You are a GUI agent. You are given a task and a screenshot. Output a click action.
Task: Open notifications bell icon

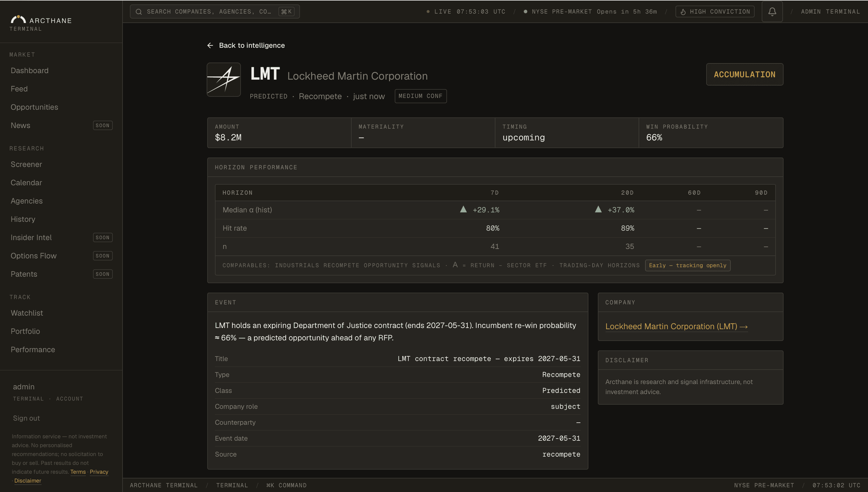click(772, 12)
